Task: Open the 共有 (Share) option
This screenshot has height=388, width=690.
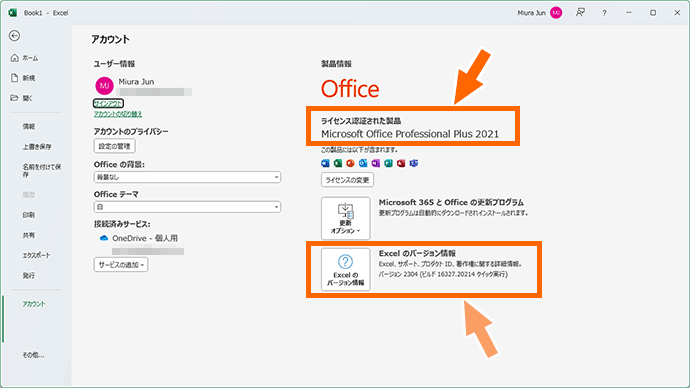Action: click(x=29, y=235)
